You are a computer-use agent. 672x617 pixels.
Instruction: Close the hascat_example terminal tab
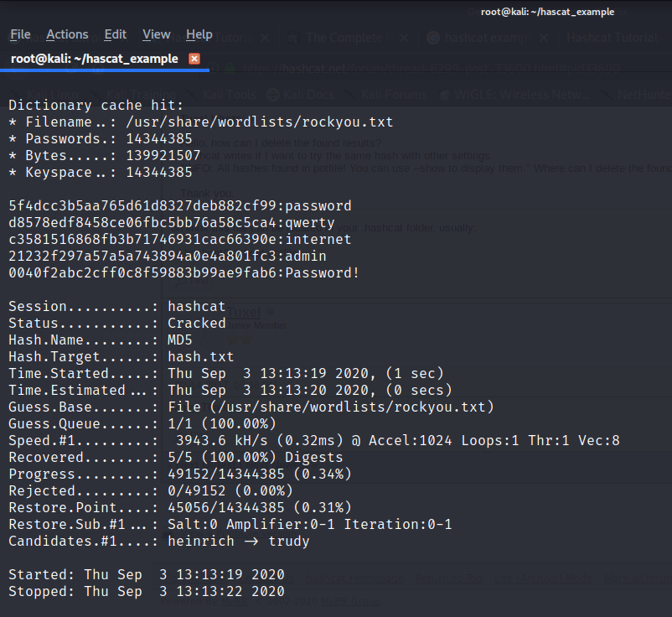pyautogui.click(x=195, y=59)
